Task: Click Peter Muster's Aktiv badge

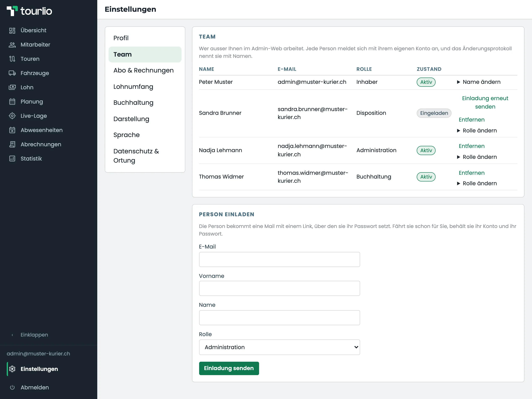Action: coord(426,82)
